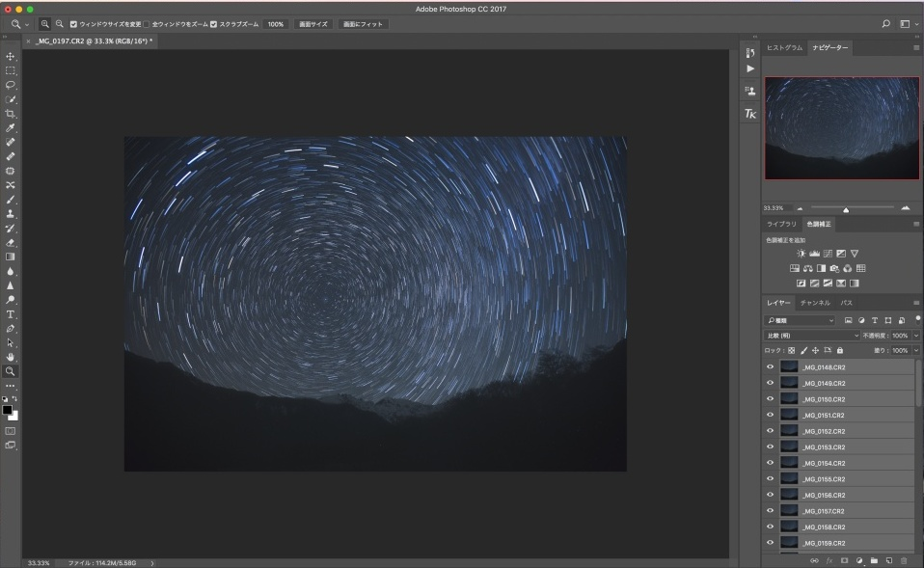Hide layer _MG_0148.CR2

click(770, 366)
